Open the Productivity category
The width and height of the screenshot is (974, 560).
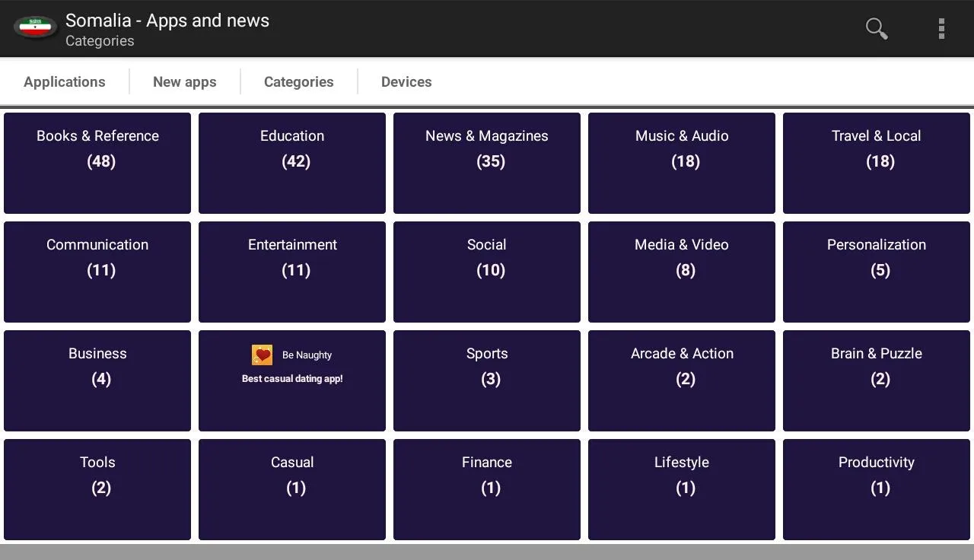click(x=877, y=490)
